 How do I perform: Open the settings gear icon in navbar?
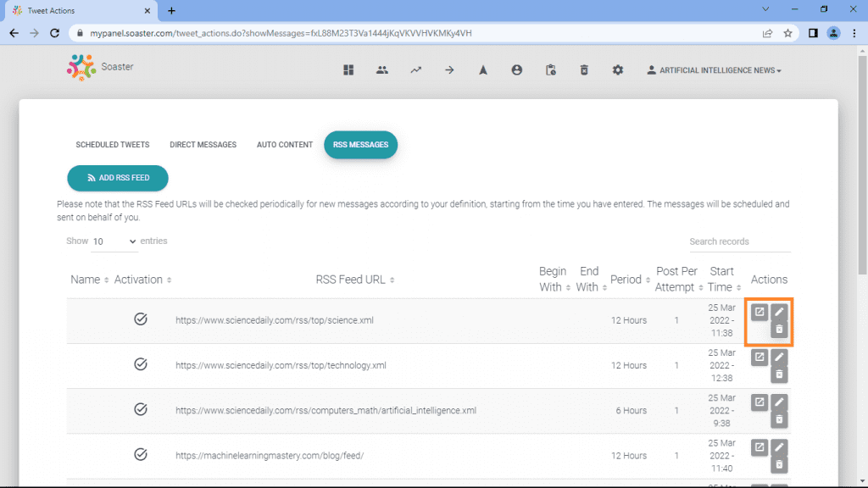tap(618, 70)
